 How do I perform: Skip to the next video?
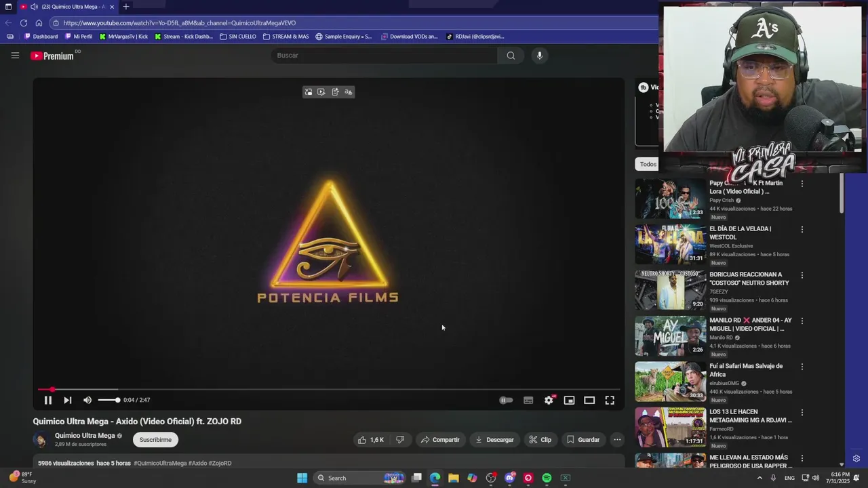pos(67,401)
